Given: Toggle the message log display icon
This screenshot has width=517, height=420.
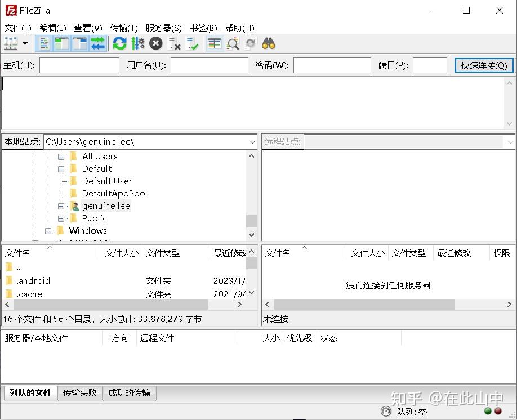Looking at the screenshot, I should click(44, 43).
